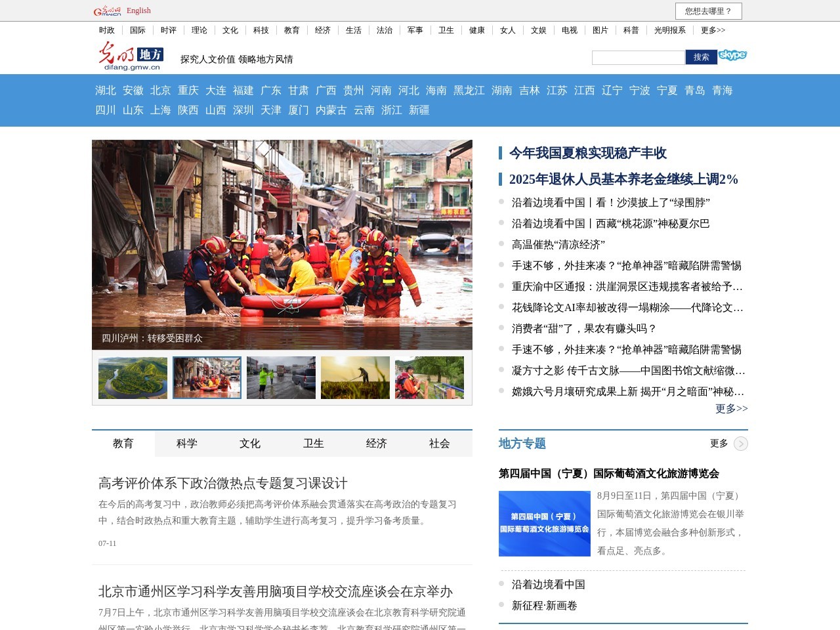Click inside the search input field
The width and height of the screenshot is (840, 630).
[x=637, y=57]
